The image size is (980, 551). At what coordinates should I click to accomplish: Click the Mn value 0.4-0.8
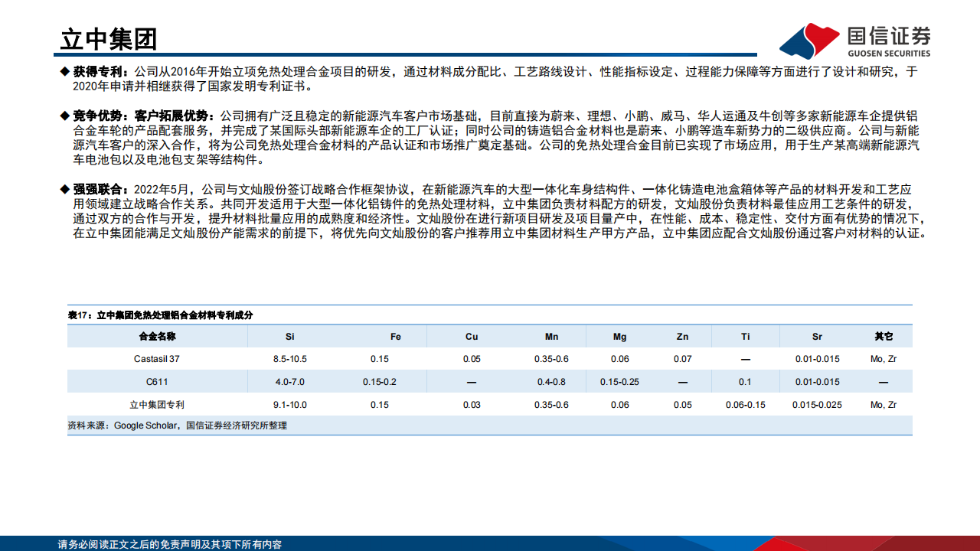coord(551,382)
